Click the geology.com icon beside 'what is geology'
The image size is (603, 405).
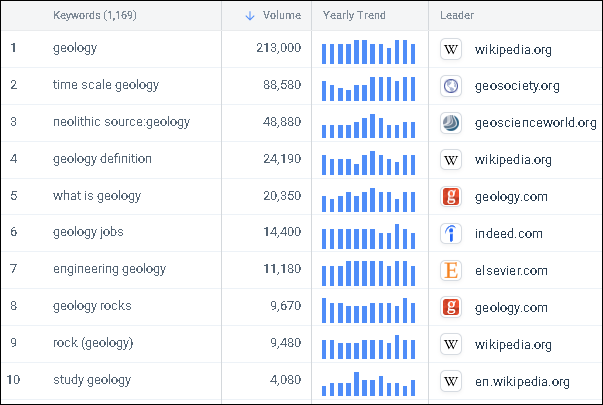pyautogui.click(x=451, y=196)
